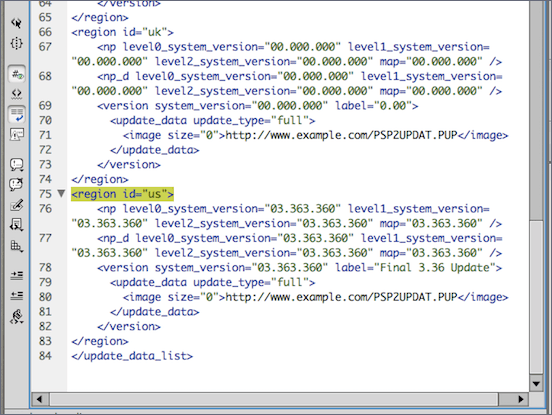552x415 pixels.
Task: Click the Remove Comment icon
Action: (x=17, y=184)
